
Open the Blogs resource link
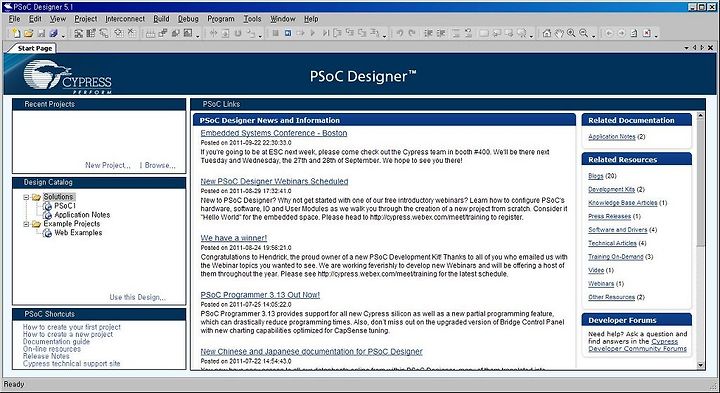pyautogui.click(x=596, y=176)
